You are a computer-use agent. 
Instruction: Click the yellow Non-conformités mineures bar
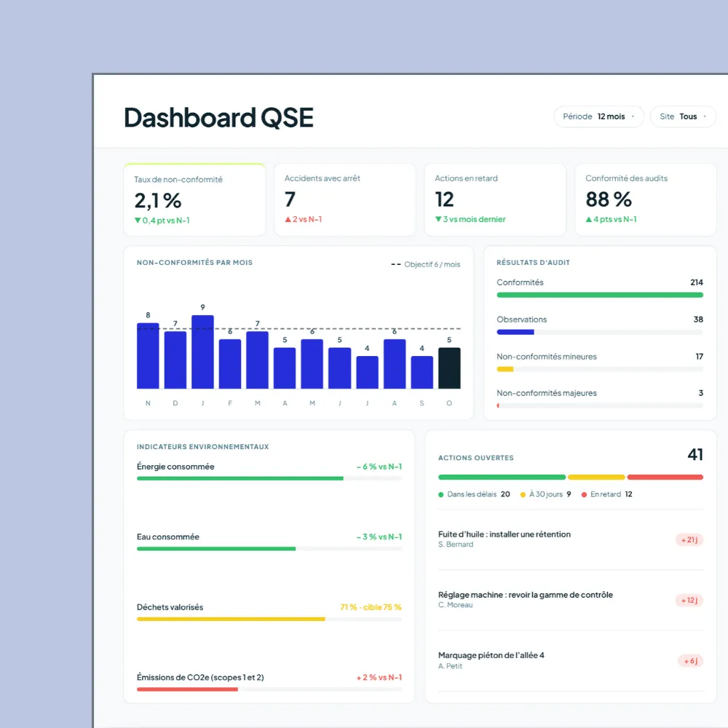(x=505, y=369)
